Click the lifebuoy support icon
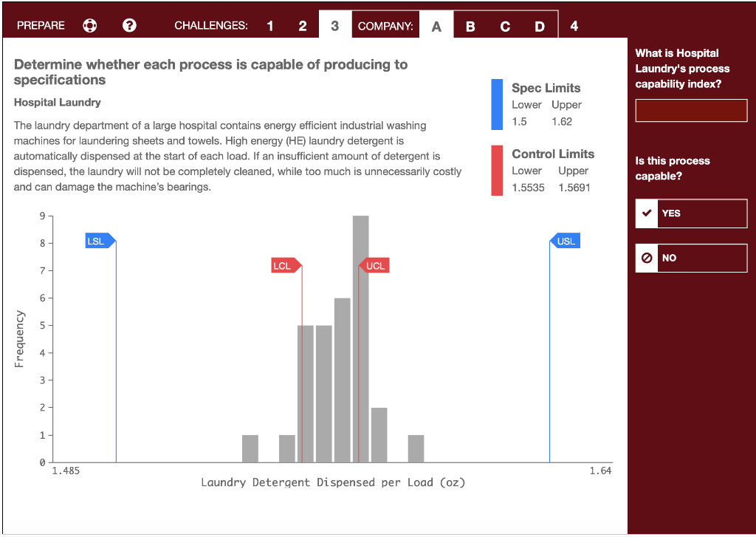Viewport: 756px width, 537px height. tap(89, 25)
